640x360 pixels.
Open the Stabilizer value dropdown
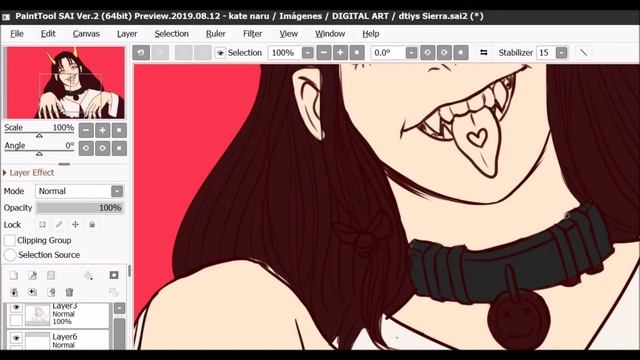[x=562, y=53]
